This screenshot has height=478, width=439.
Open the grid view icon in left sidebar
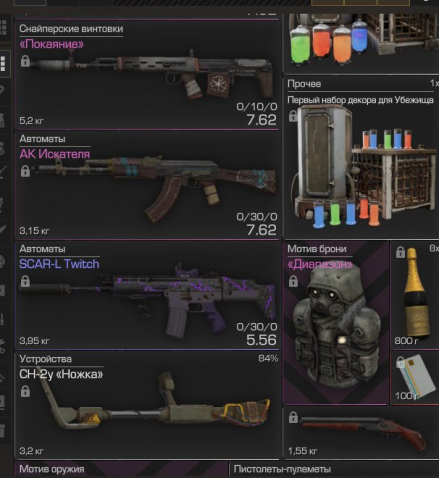[3, 28]
